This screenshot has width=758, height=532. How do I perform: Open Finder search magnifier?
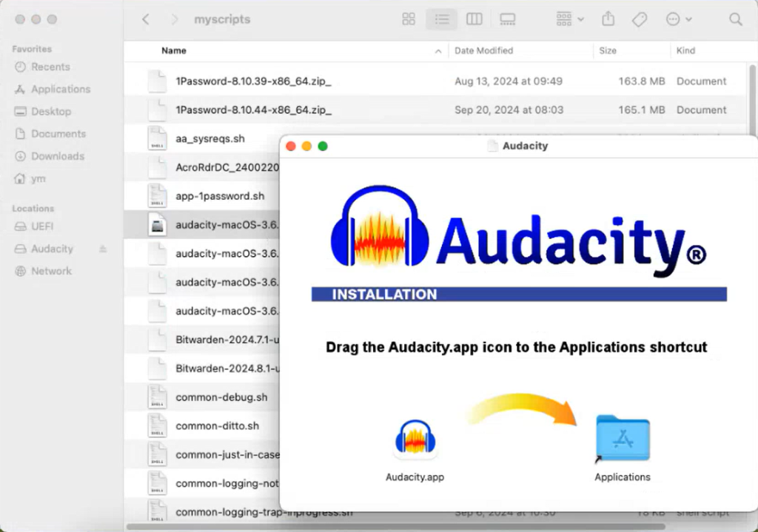click(x=735, y=19)
